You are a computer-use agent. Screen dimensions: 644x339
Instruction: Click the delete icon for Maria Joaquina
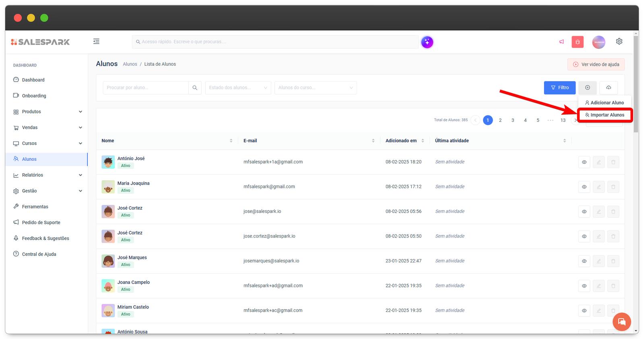pos(613,187)
